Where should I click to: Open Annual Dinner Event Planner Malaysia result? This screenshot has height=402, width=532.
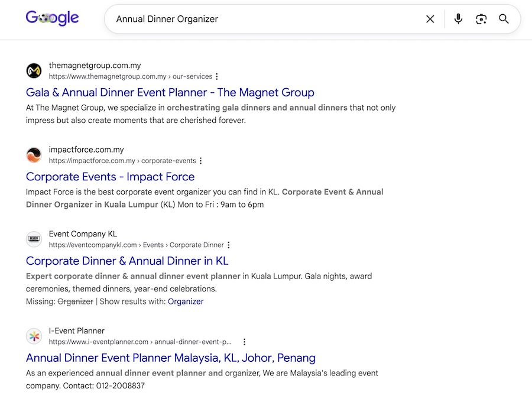171,358
